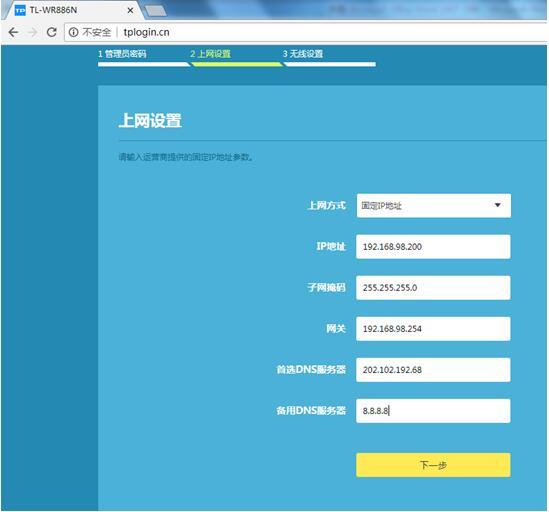This screenshot has height=512, width=549.
Task: Go back using the browser back arrow
Action: coord(13,32)
